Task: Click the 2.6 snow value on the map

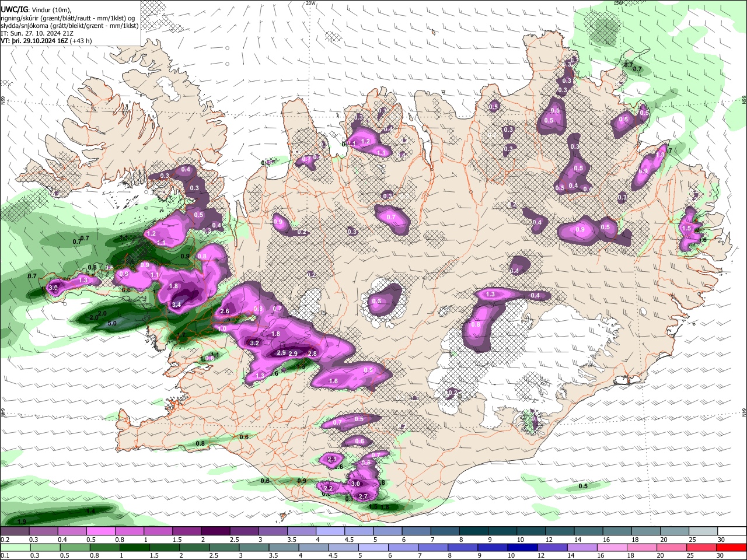Action: (225, 311)
